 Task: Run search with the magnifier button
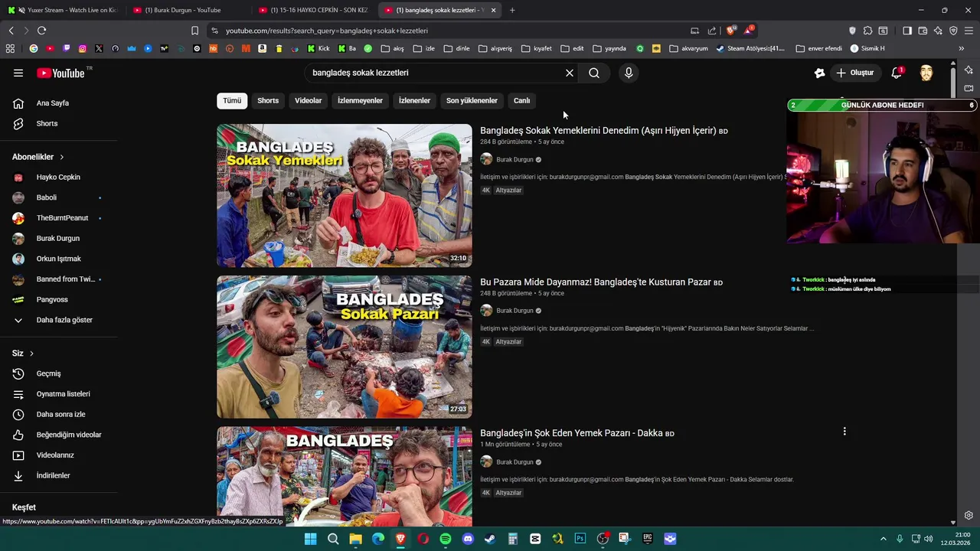tap(594, 73)
